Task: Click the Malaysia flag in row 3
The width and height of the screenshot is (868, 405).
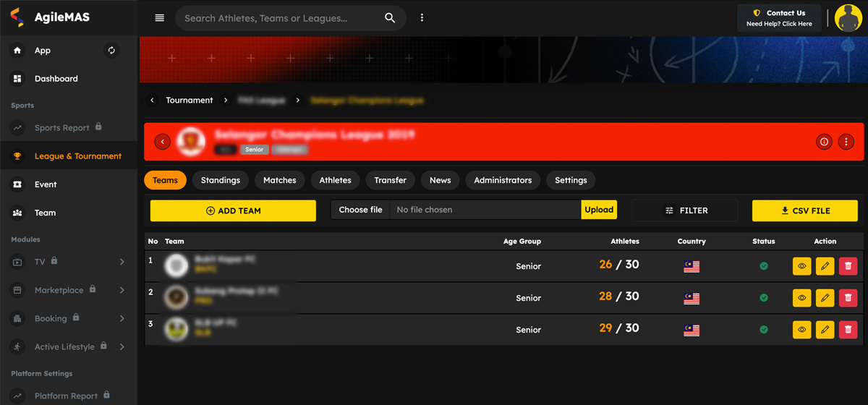Action: coord(692,330)
